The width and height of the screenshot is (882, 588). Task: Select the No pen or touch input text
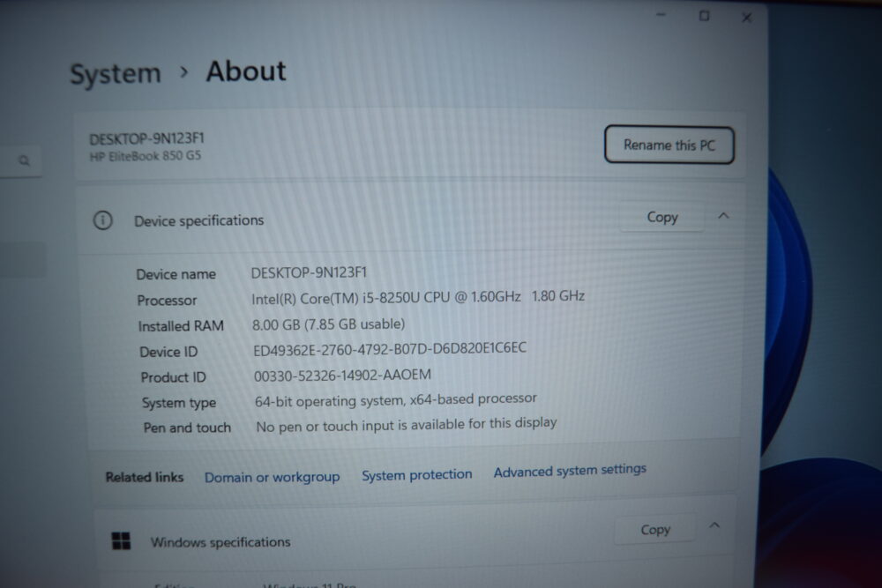406,424
